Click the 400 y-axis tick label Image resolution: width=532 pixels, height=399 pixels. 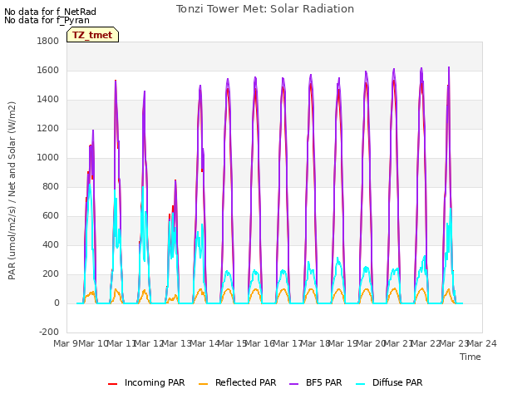(51, 245)
